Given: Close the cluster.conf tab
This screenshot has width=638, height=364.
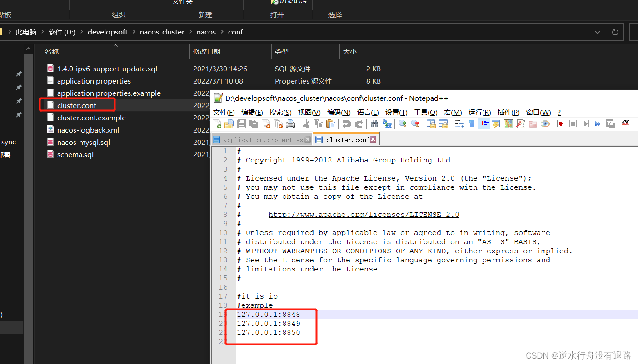Looking at the screenshot, I should click(x=373, y=140).
